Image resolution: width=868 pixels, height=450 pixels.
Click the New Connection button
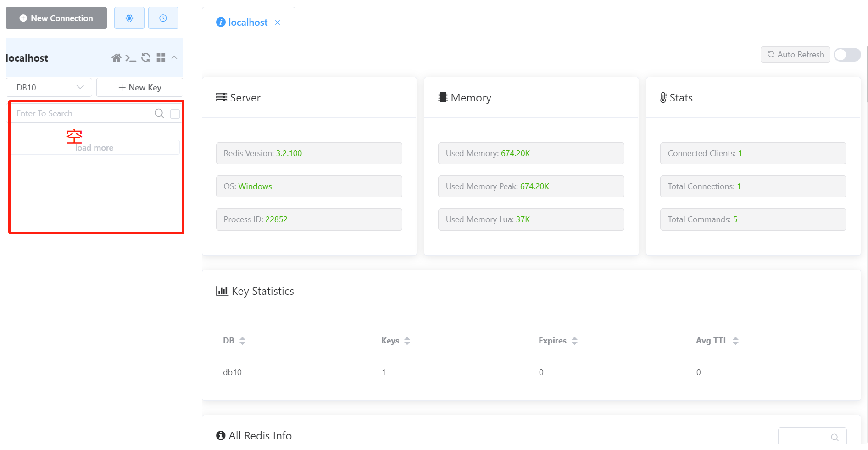coord(56,18)
